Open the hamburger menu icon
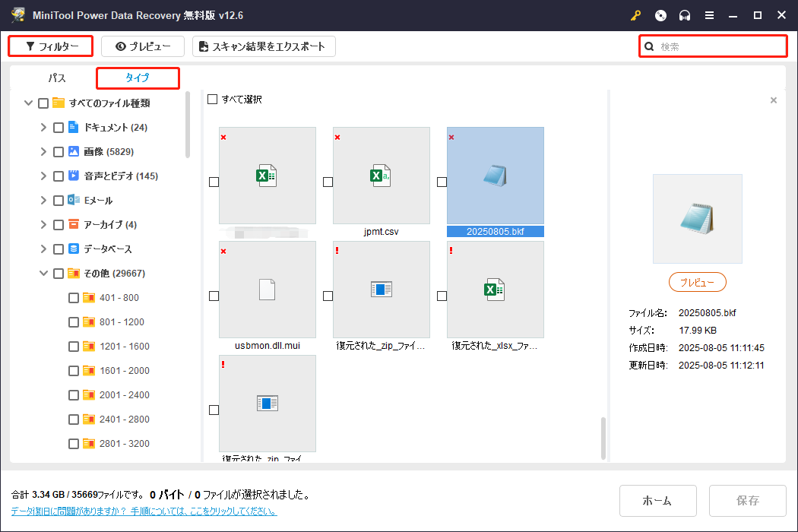The height and width of the screenshot is (532, 798). coord(709,15)
